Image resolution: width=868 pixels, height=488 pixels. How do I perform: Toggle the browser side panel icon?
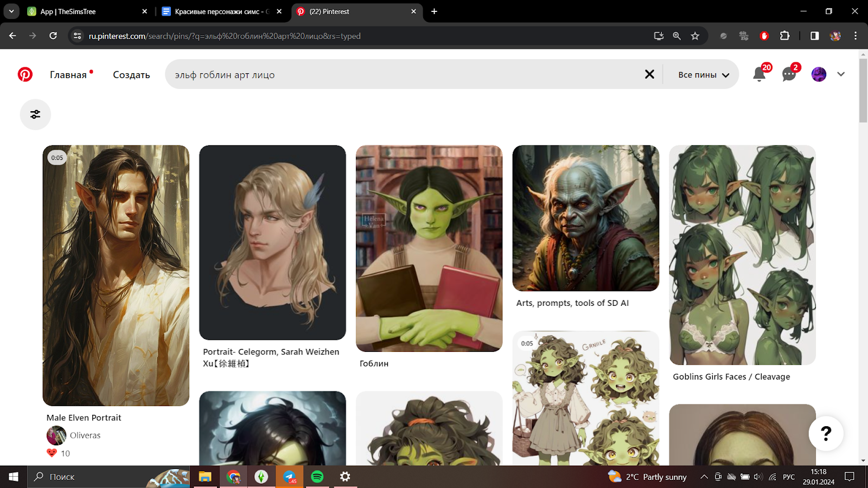click(x=814, y=36)
